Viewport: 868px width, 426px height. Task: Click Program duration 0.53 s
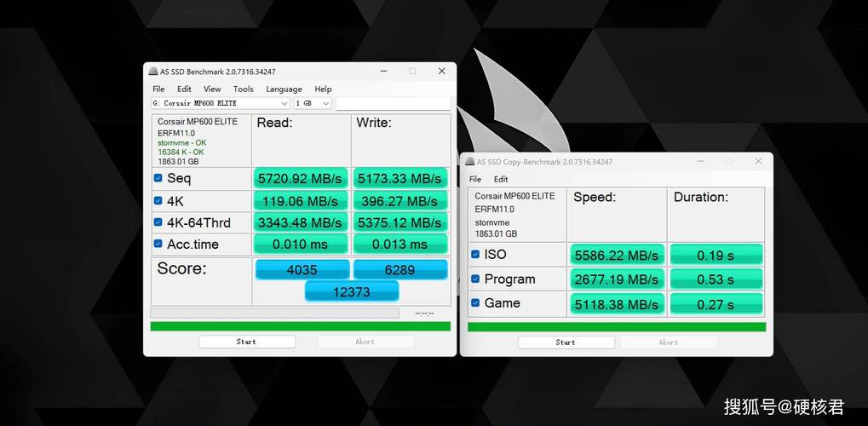point(716,279)
